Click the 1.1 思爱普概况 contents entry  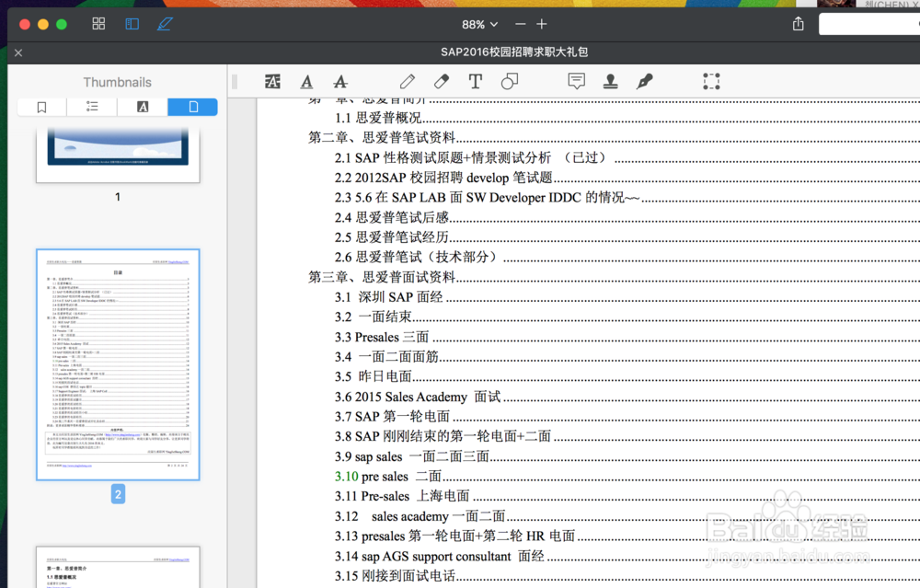tap(378, 118)
